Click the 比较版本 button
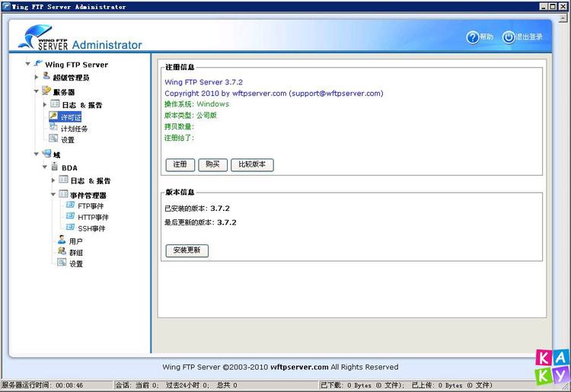The height and width of the screenshot is (392, 571). pyautogui.click(x=252, y=164)
